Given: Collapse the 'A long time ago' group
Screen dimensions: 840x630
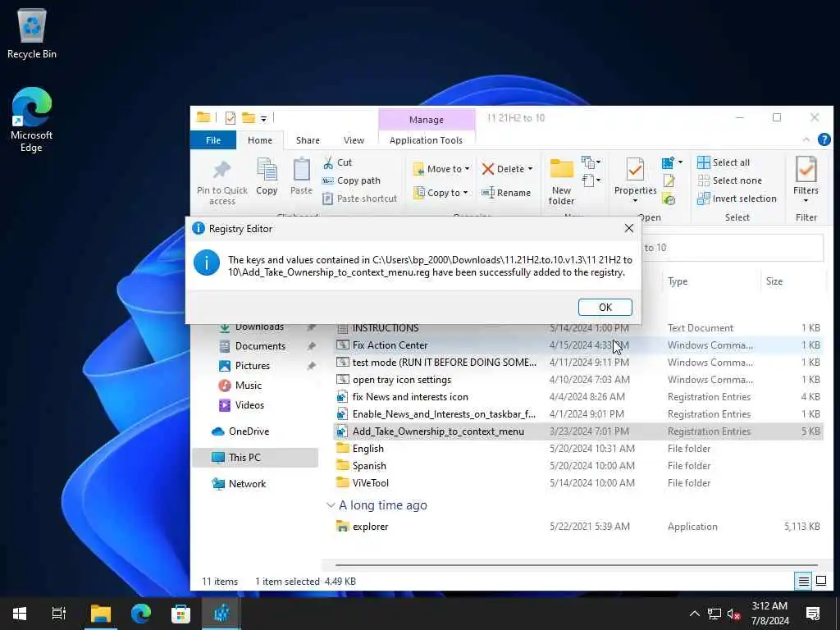Looking at the screenshot, I should pyautogui.click(x=331, y=505).
